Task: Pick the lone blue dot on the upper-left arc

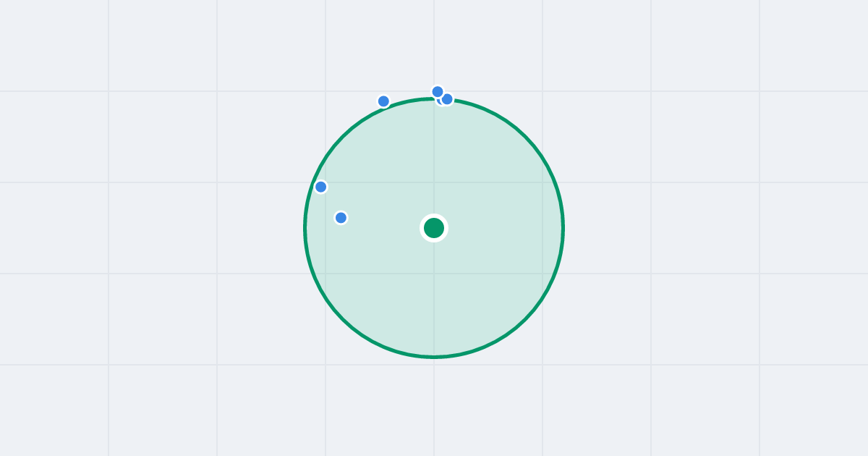Action: 384,101
